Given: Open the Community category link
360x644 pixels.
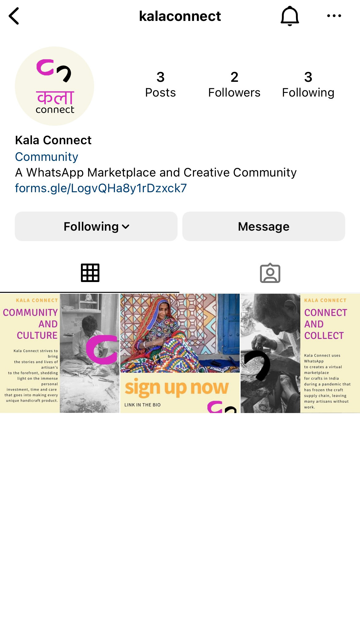Looking at the screenshot, I should [46, 157].
